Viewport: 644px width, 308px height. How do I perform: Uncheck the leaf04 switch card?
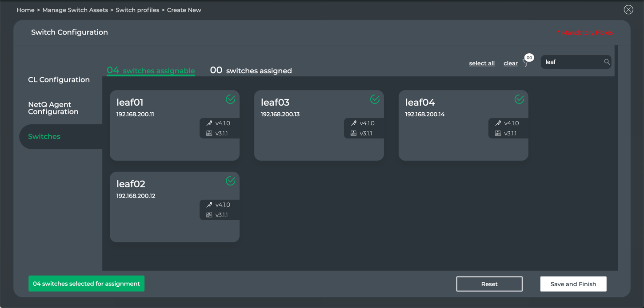pyautogui.click(x=519, y=99)
